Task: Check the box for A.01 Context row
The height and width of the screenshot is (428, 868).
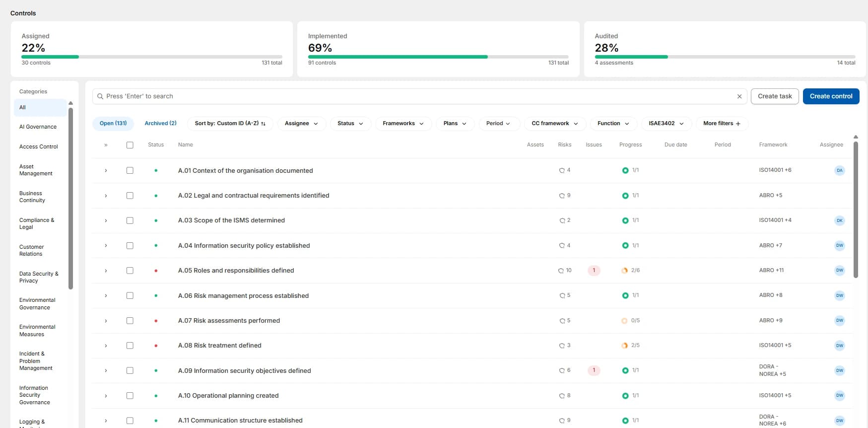Action: (130, 170)
